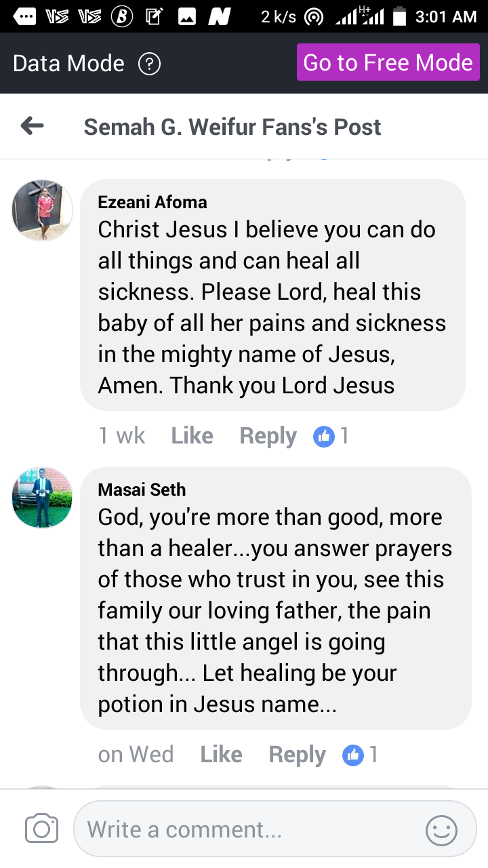Like Ezeani Afoma's comment
Viewport: 488px width, 868px height.
coord(192,436)
